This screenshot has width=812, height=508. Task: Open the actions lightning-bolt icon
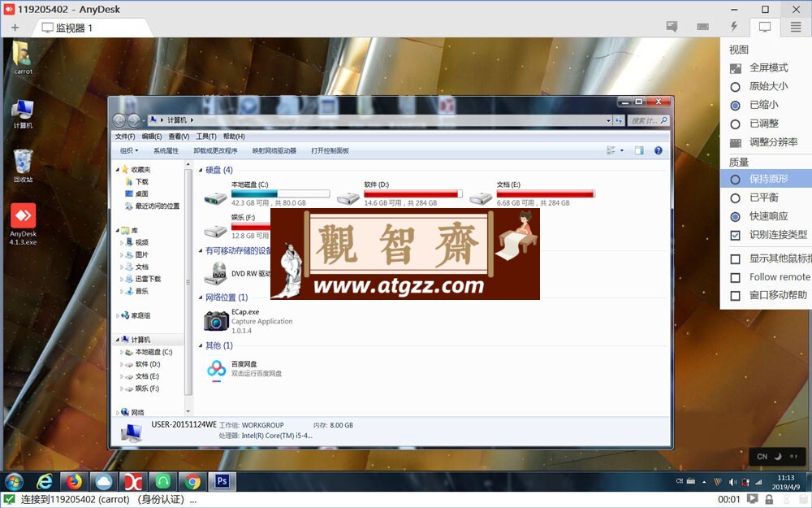[734, 27]
